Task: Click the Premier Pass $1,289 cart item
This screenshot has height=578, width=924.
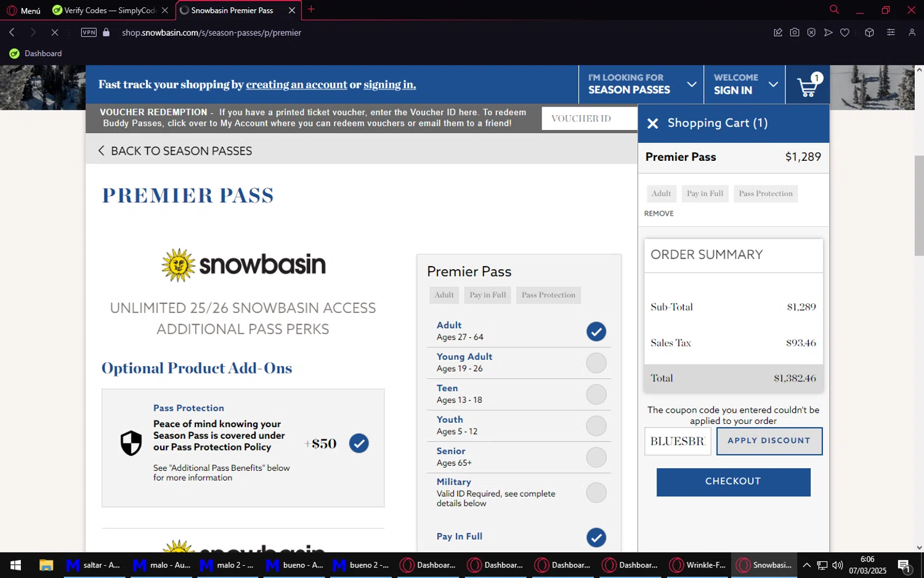Action: coord(733,157)
